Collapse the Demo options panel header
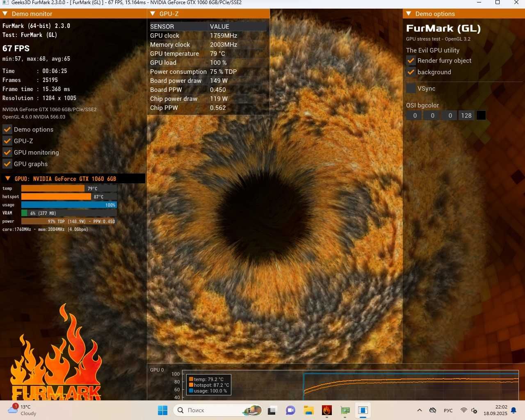Image resolution: width=525 pixels, height=420 pixels. coord(409,14)
